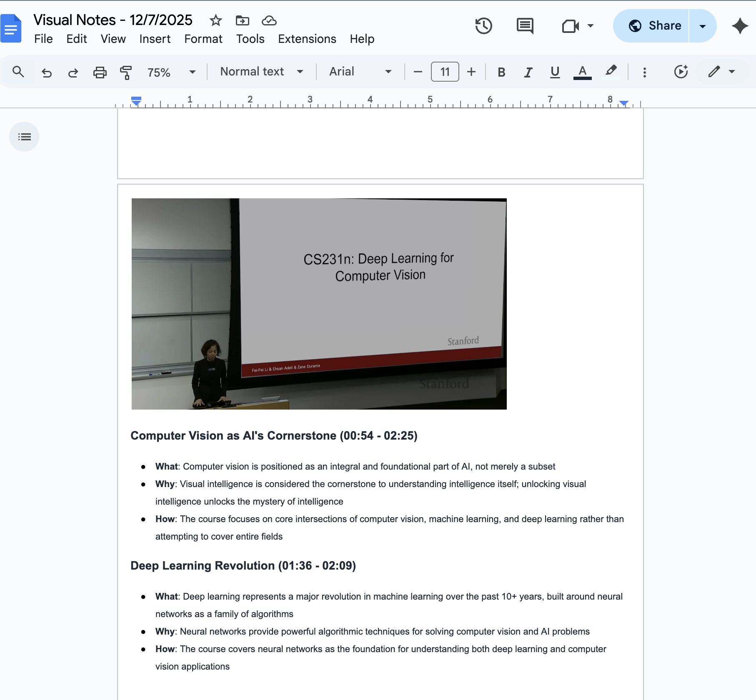The image size is (756, 700).
Task: Open the Gemini assistant
Action: tap(740, 25)
